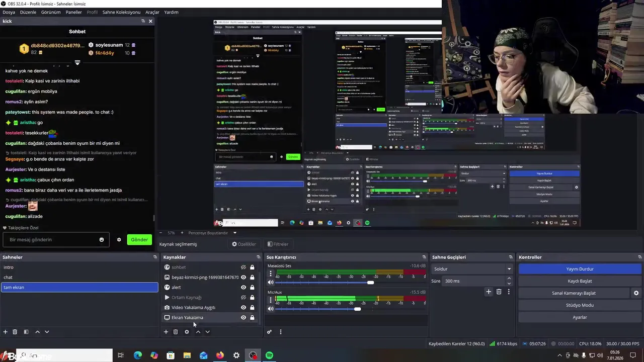644x362 pixels.
Task: Collapse chat leaderboard chevron
Action: [x=77, y=63]
